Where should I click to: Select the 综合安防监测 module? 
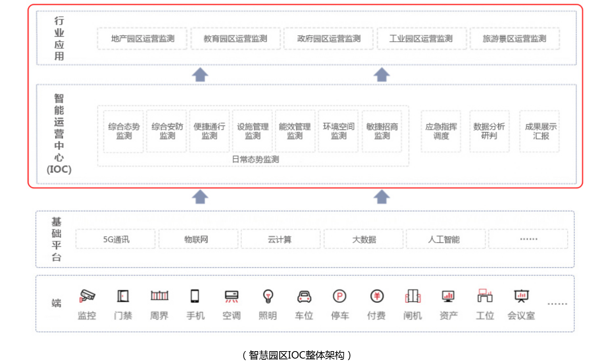pyautogui.click(x=167, y=131)
